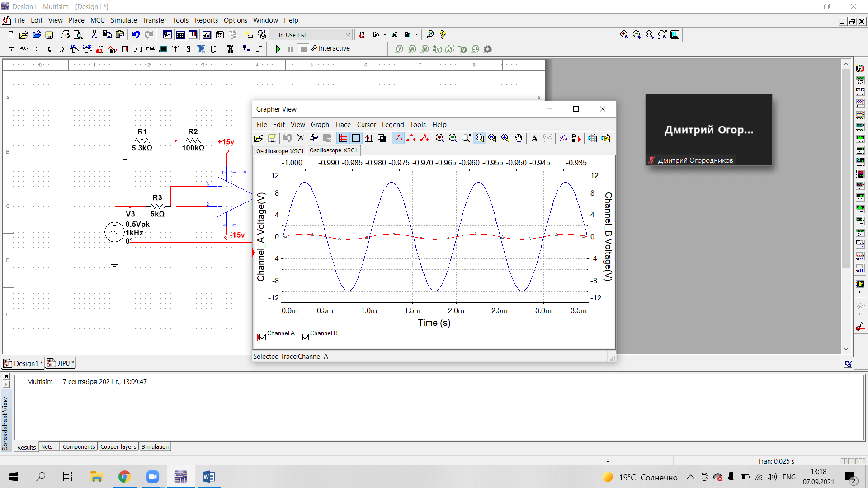Screen dimensions: 868x488
Task: Enable points-only trace style in Grapher
Action: click(x=411, y=138)
